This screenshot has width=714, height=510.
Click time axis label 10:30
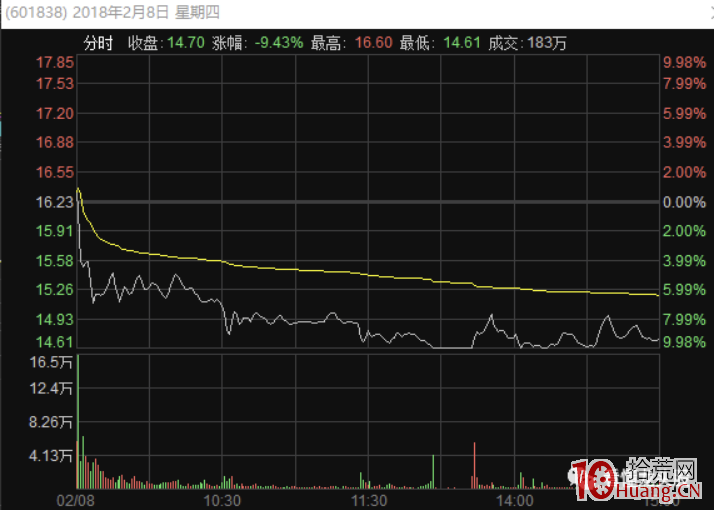(222, 501)
